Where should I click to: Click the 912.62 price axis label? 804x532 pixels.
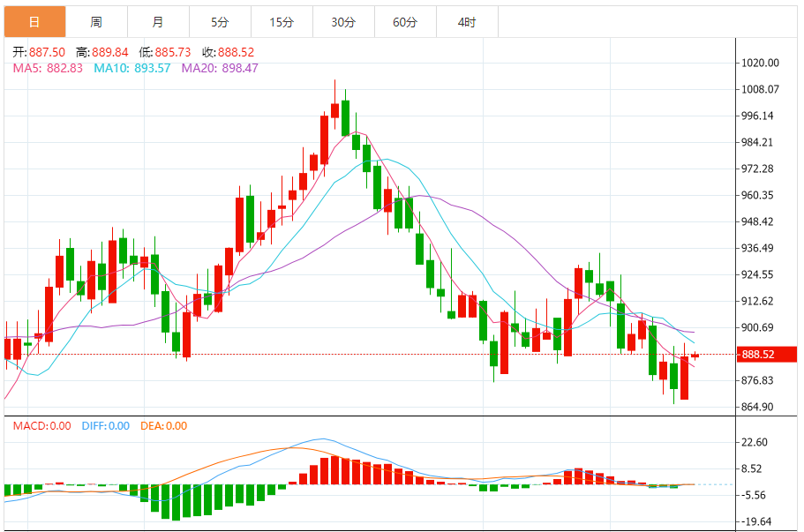(757, 301)
